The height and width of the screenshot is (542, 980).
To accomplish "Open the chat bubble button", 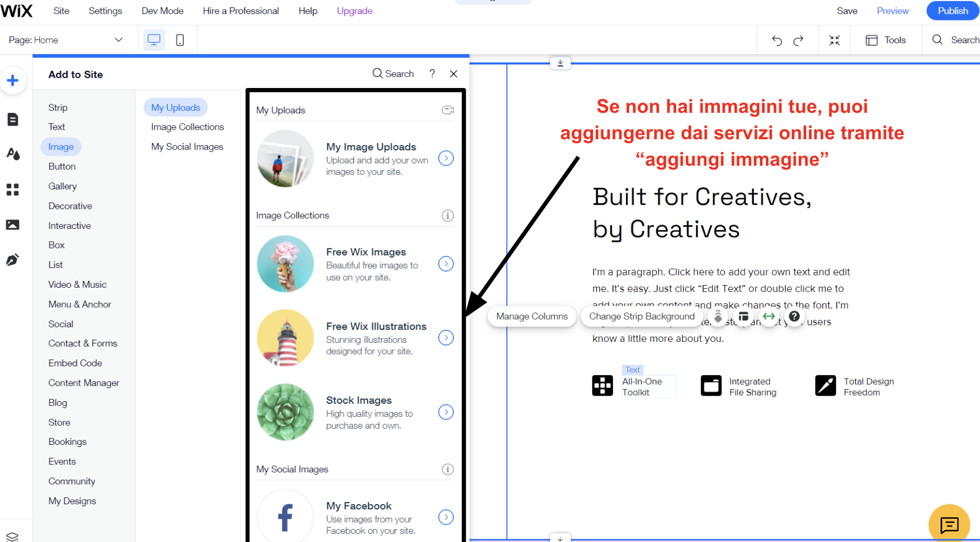I will (949, 523).
